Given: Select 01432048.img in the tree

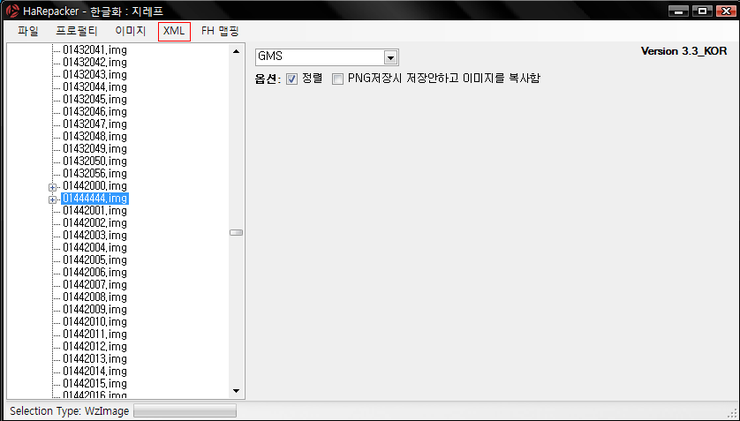Looking at the screenshot, I should click(x=95, y=136).
